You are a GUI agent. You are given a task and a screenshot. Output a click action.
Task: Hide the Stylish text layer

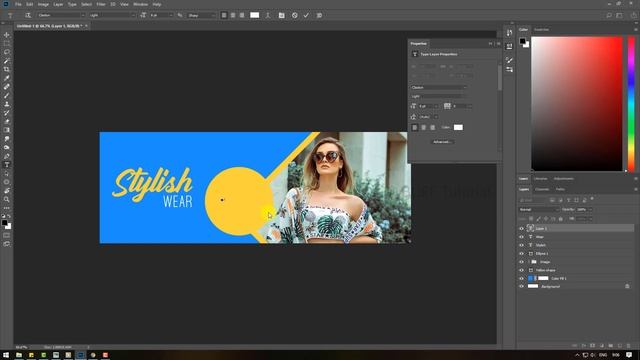click(521, 245)
